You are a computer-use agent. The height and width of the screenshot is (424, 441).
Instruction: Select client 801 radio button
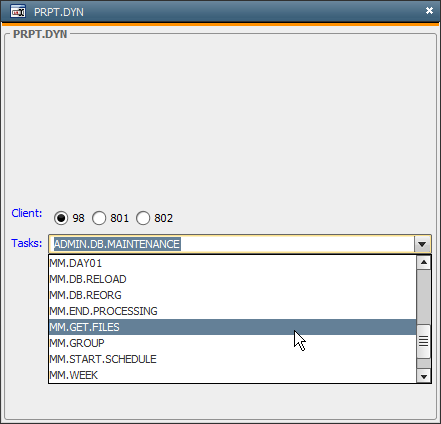[x=99, y=218]
